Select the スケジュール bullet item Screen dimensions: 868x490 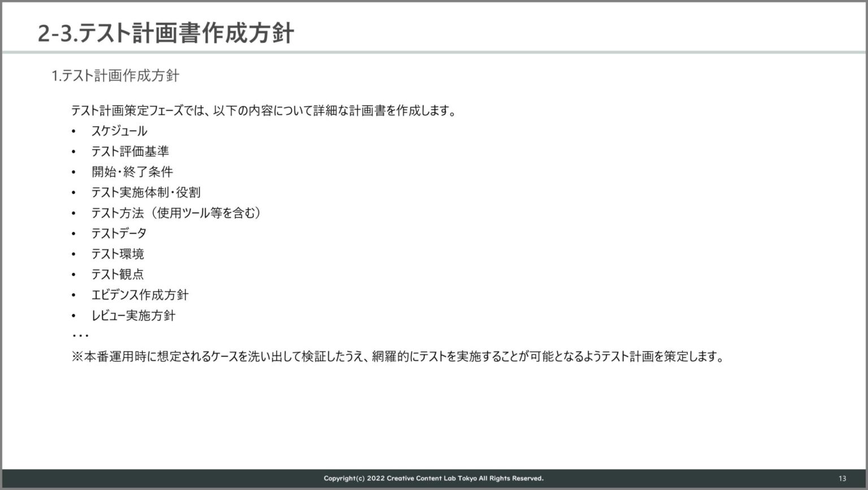pyautogui.click(x=119, y=131)
